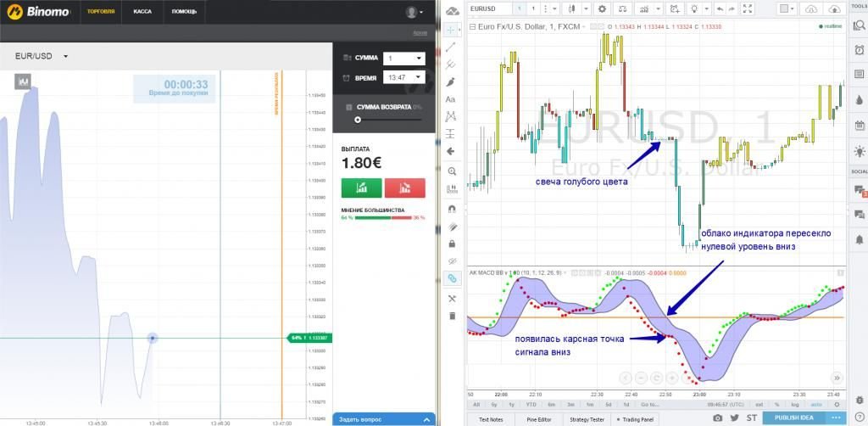Select the left arrow marker tool

point(451,151)
